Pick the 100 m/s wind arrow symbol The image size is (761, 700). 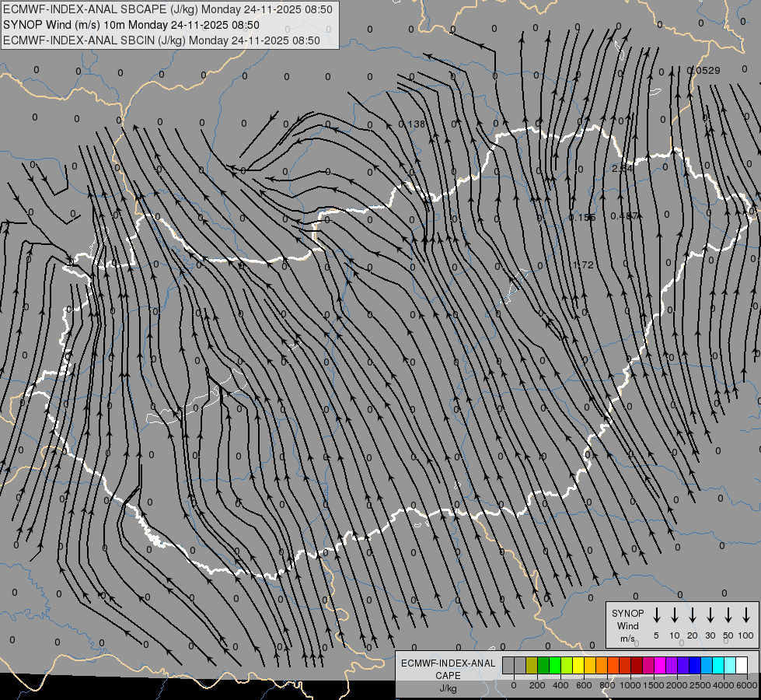746,615
